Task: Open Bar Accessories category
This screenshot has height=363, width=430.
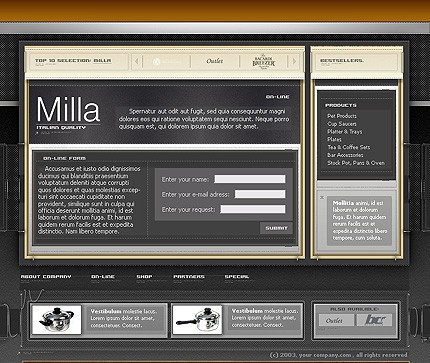Action: [x=345, y=155]
